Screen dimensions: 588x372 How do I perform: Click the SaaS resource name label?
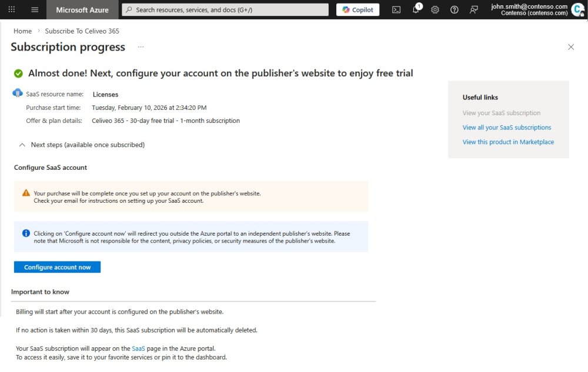click(55, 94)
